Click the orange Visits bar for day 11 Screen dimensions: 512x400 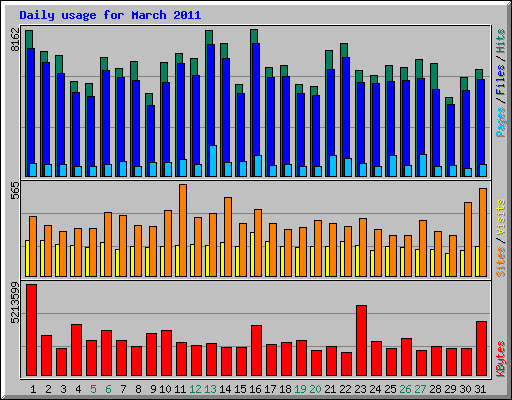183,230
